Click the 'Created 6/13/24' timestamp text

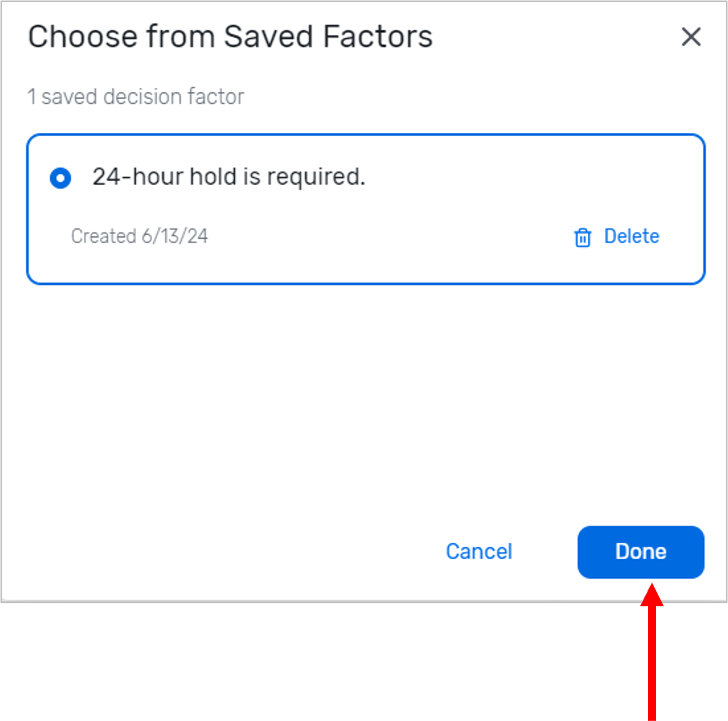tap(140, 236)
